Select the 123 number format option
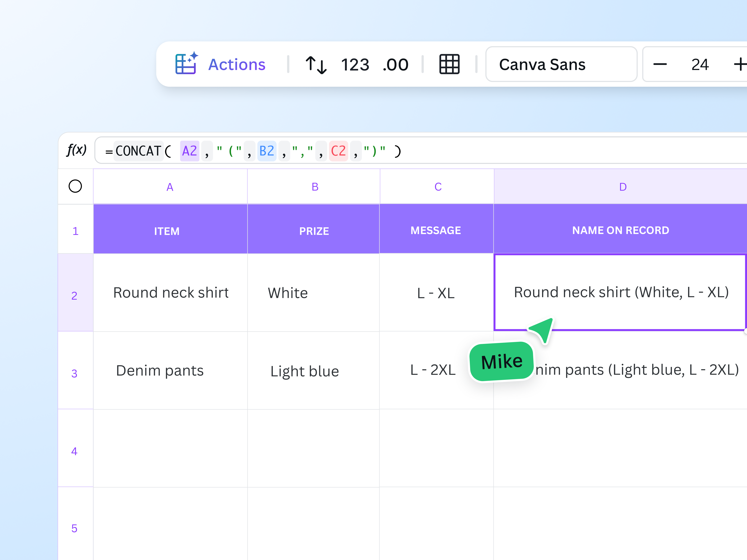 355,64
